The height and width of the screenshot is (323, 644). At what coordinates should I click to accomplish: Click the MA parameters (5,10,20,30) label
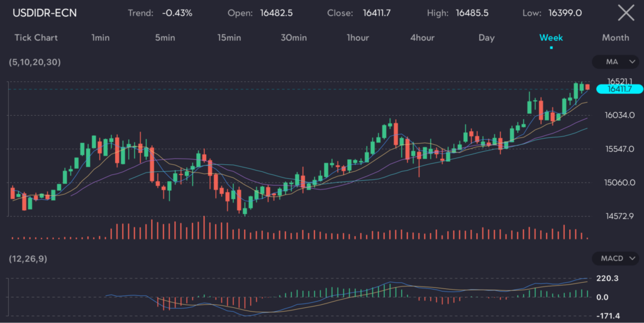click(x=35, y=62)
